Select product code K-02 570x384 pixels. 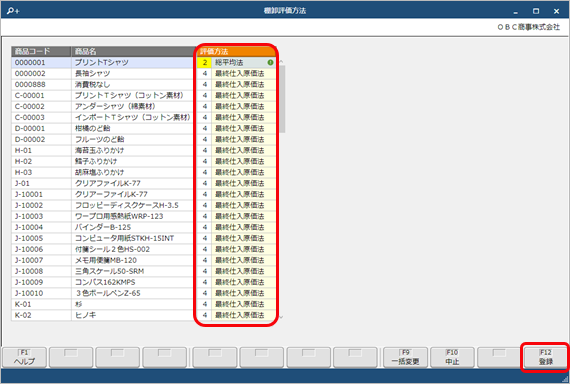[x=23, y=315]
